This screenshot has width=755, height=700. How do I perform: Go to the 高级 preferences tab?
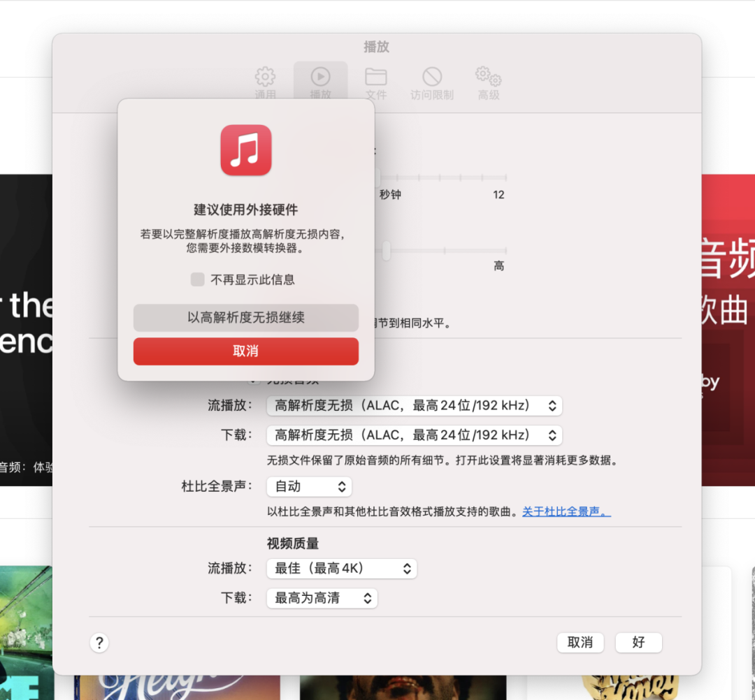488,82
